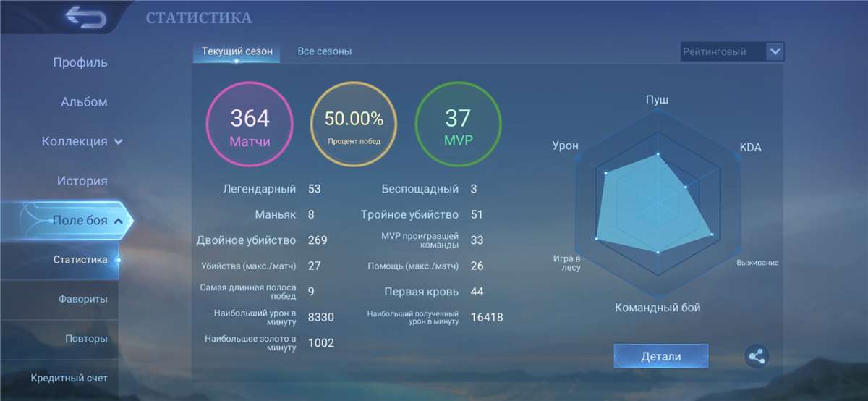This screenshot has width=868, height=401.
Task: Click the Тройное убийство value 51
Action: [476, 215]
